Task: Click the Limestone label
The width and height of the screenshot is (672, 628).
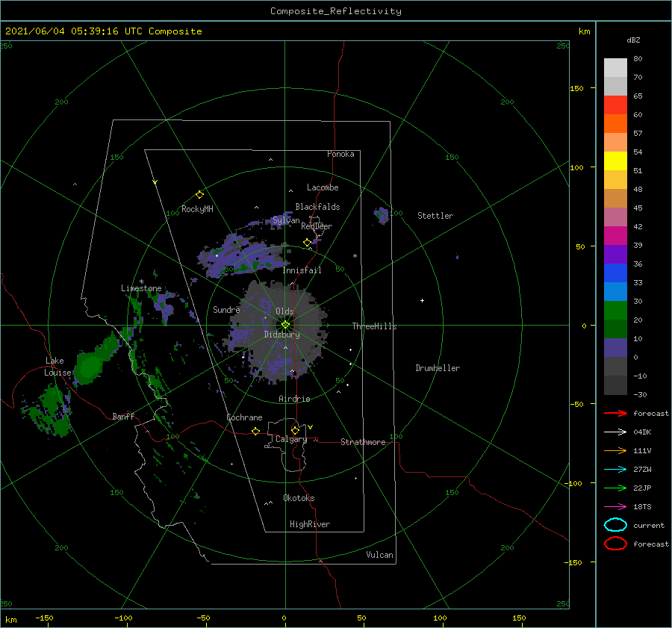Action: 141,288
